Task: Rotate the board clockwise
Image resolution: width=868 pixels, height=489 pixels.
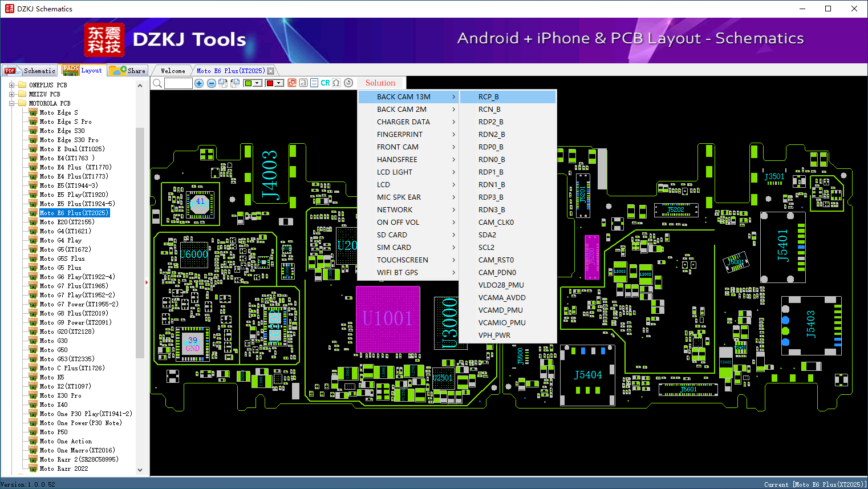Action: (223, 83)
